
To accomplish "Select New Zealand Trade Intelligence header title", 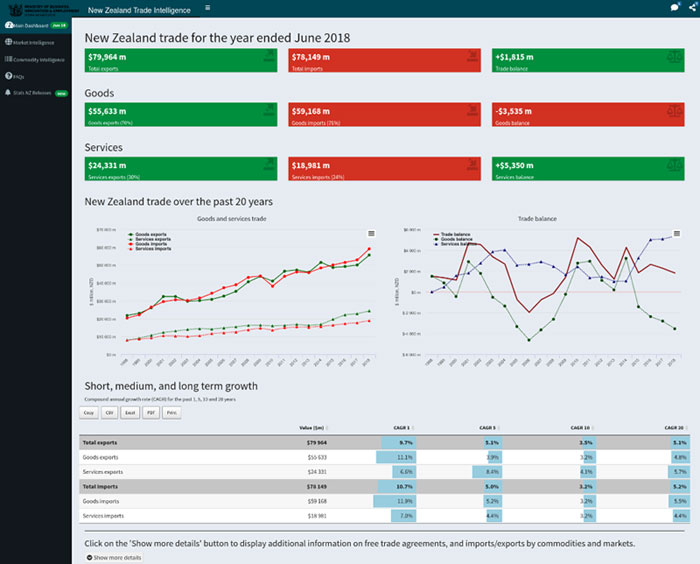I will point(139,9).
